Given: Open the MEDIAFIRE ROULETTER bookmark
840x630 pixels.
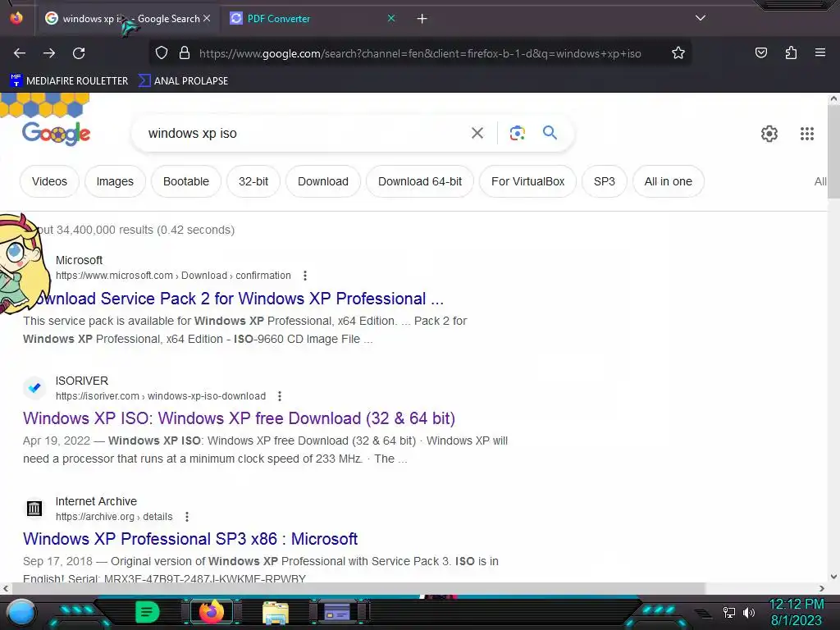Looking at the screenshot, I should (69, 81).
